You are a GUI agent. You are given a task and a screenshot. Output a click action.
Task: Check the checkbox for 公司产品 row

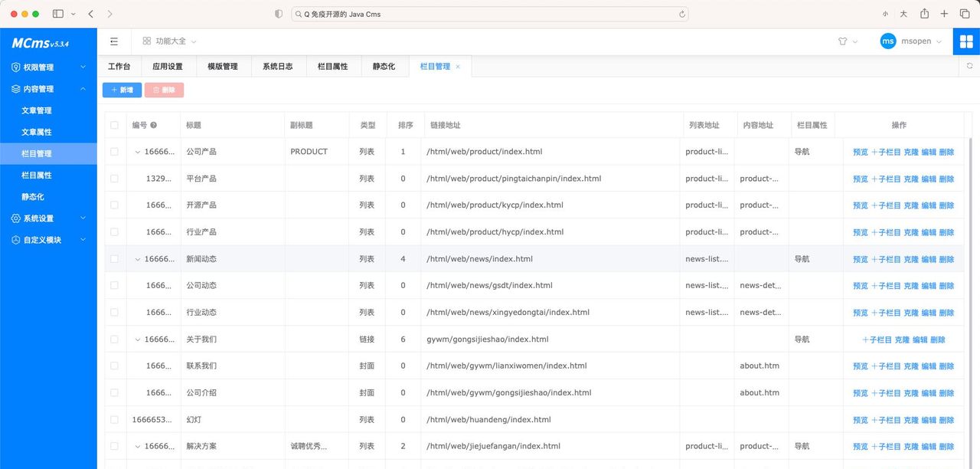click(113, 152)
